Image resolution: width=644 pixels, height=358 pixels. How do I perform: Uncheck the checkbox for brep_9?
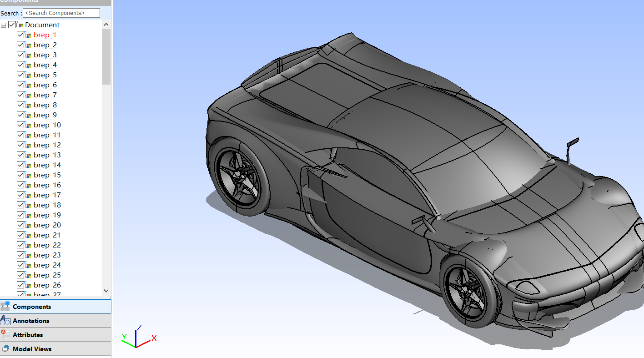point(20,115)
